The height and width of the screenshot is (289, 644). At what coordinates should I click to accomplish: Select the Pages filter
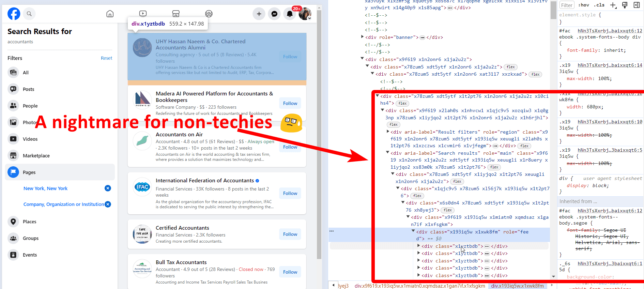click(60, 172)
